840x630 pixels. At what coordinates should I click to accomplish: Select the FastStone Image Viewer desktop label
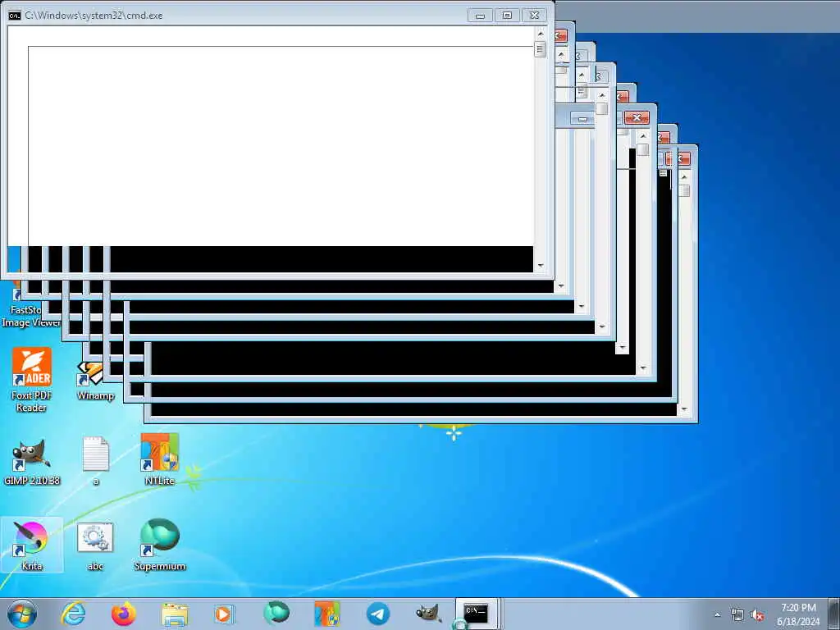[30, 316]
